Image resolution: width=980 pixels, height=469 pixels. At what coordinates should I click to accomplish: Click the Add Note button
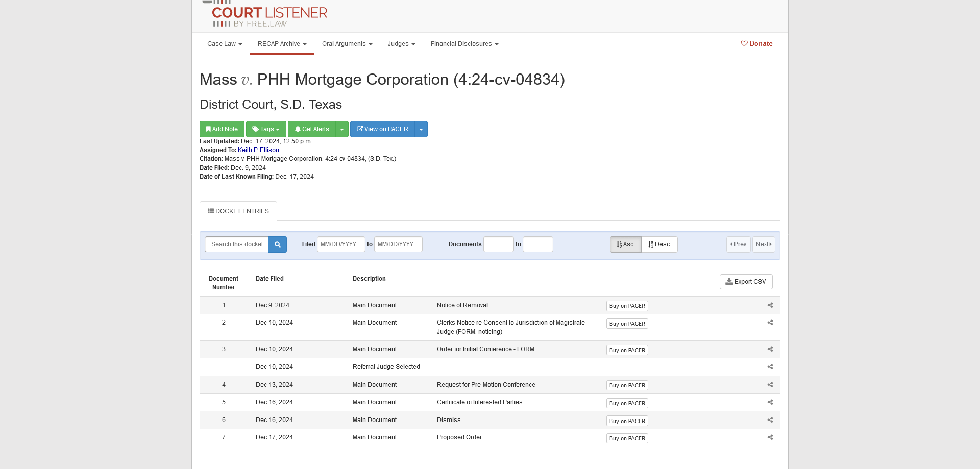pos(222,129)
